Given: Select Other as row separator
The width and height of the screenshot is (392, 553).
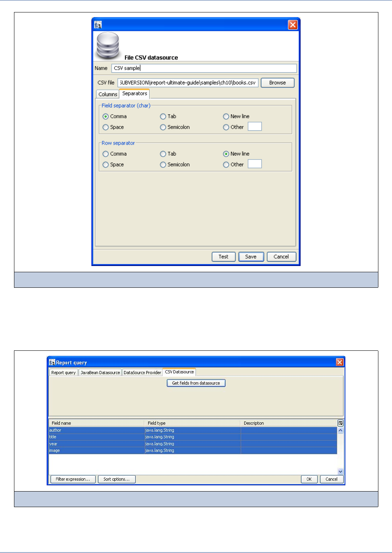Looking at the screenshot, I should pyautogui.click(x=233, y=165).
